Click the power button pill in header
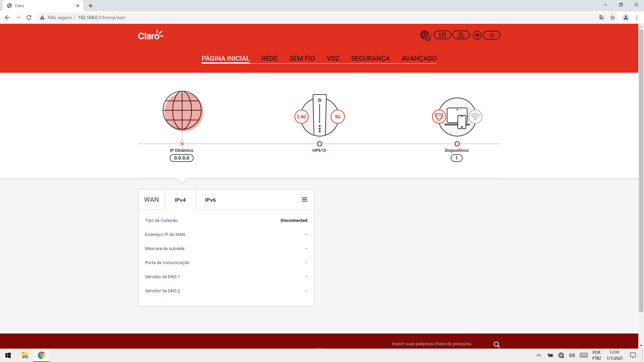644x362 pixels. point(492,35)
